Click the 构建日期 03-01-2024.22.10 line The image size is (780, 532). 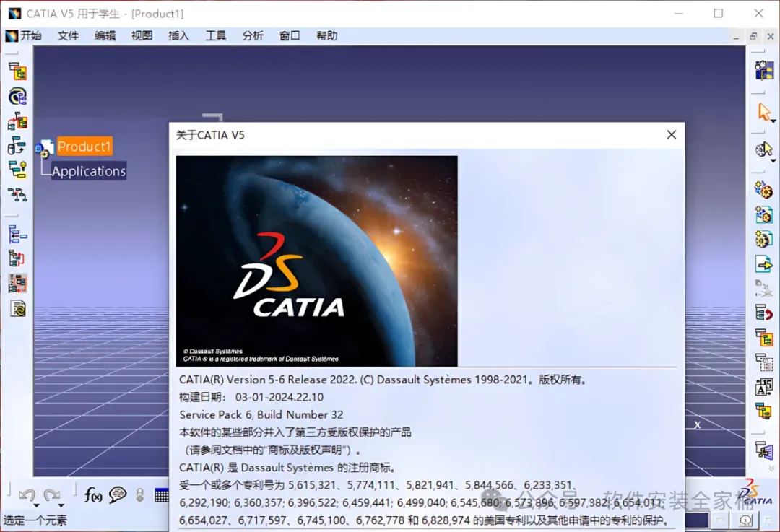[251, 397]
